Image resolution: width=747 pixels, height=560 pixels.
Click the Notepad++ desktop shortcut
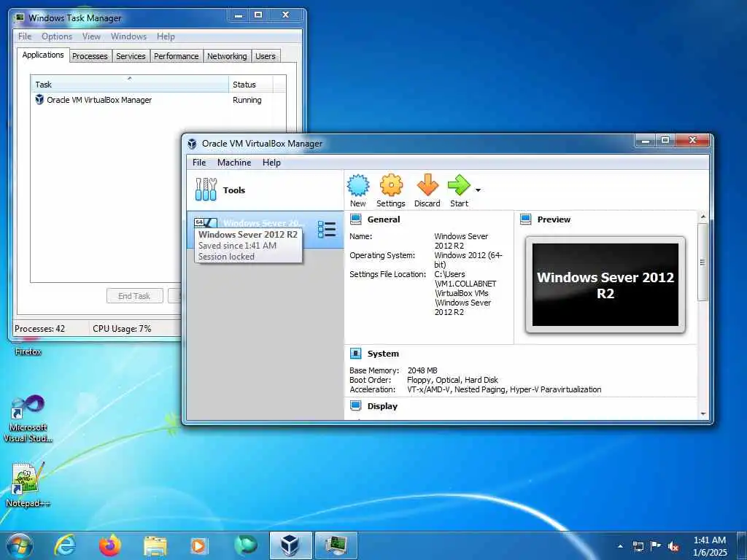[x=28, y=485]
